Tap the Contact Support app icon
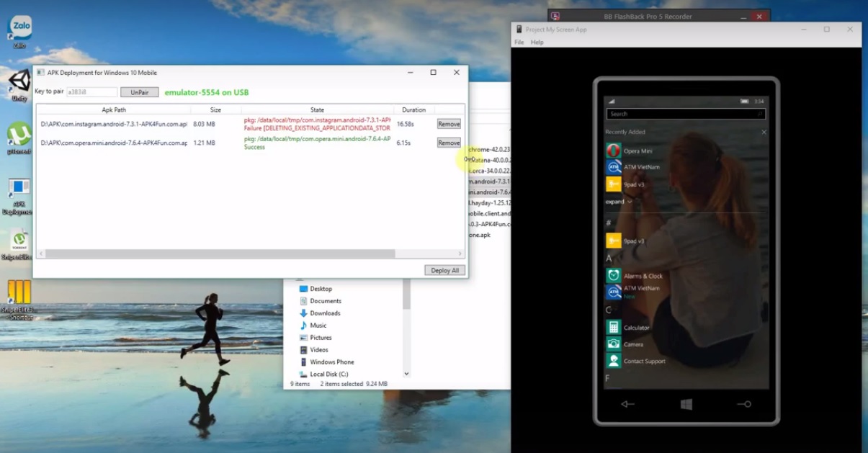Viewport: 868px width, 453px height. [614, 361]
